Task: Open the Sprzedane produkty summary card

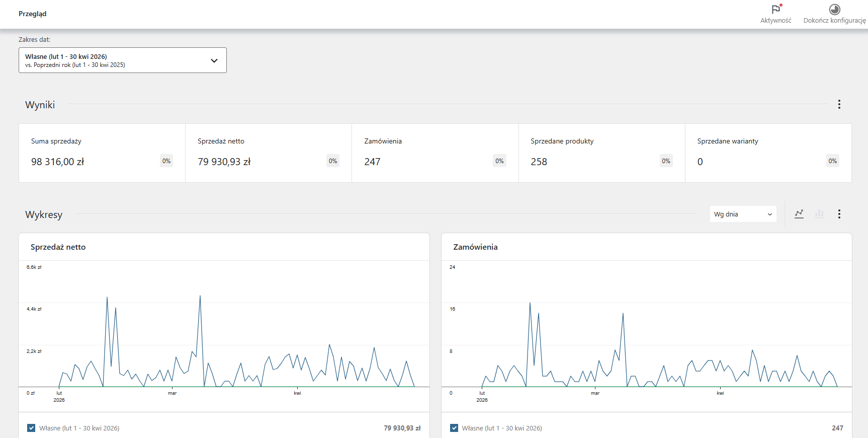Action: [602, 153]
